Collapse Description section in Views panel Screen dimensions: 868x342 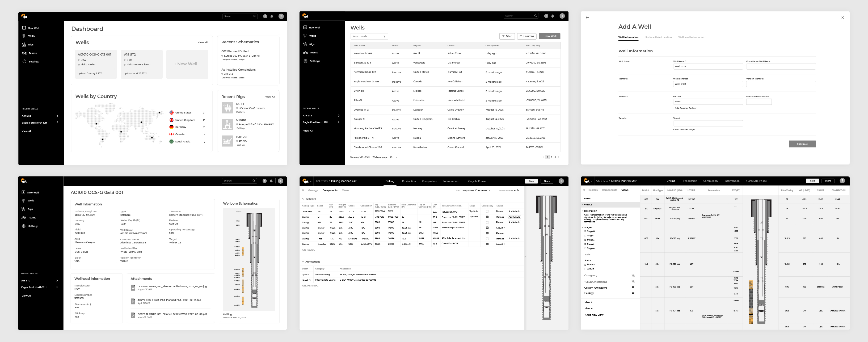583,211
